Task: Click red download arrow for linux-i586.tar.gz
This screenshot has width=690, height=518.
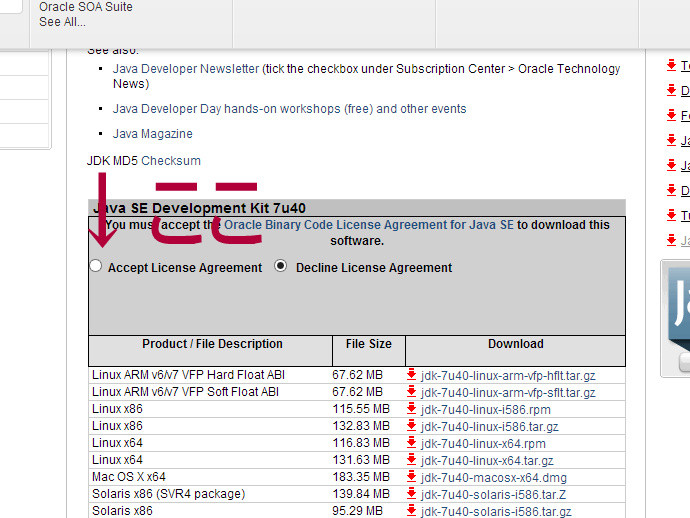Action: 411,426
